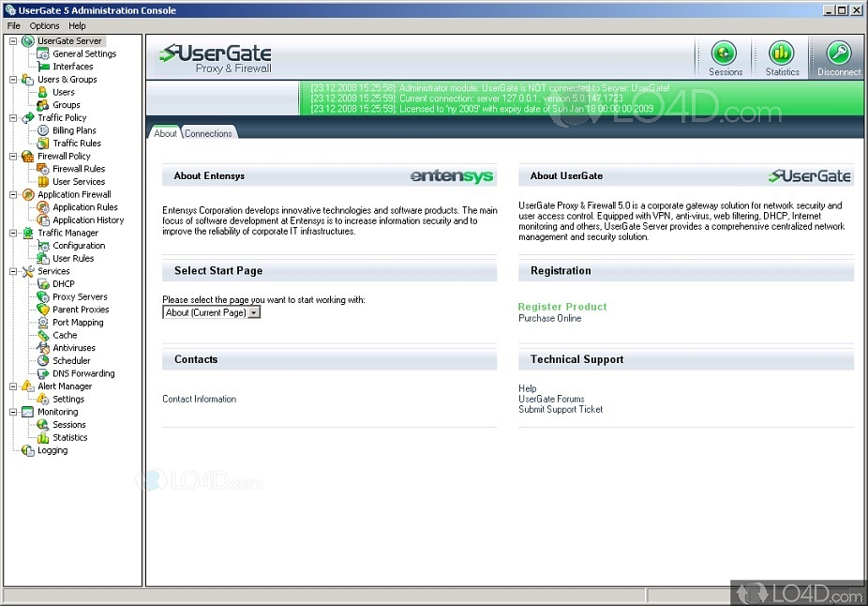Collapse the Alert Manager node

(13, 386)
